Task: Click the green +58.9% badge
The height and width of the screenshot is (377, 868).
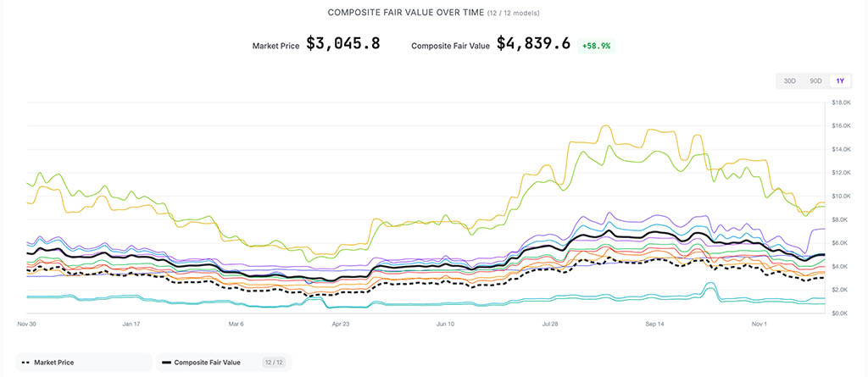Action: click(596, 46)
